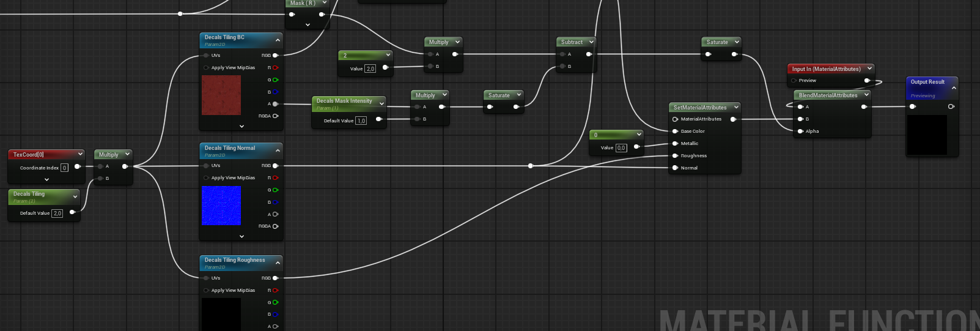Select the Decals Tiling Roughness node title
Image resolution: width=980 pixels, height=331 pixels.
[235, 260]
